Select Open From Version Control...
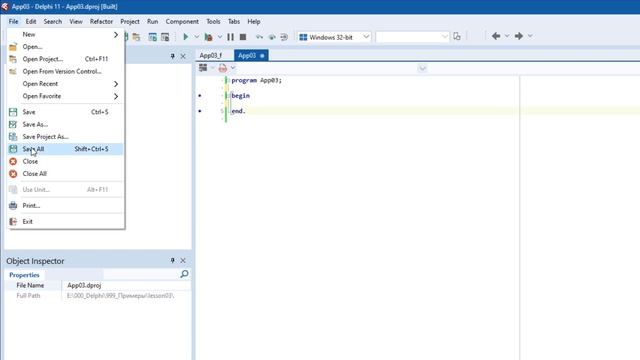Viewport: 640px width, 360px height. pos(65,71)
